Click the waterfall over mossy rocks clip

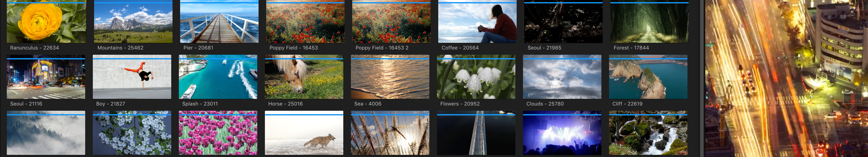pyautogui.click(x=648, y=133)
